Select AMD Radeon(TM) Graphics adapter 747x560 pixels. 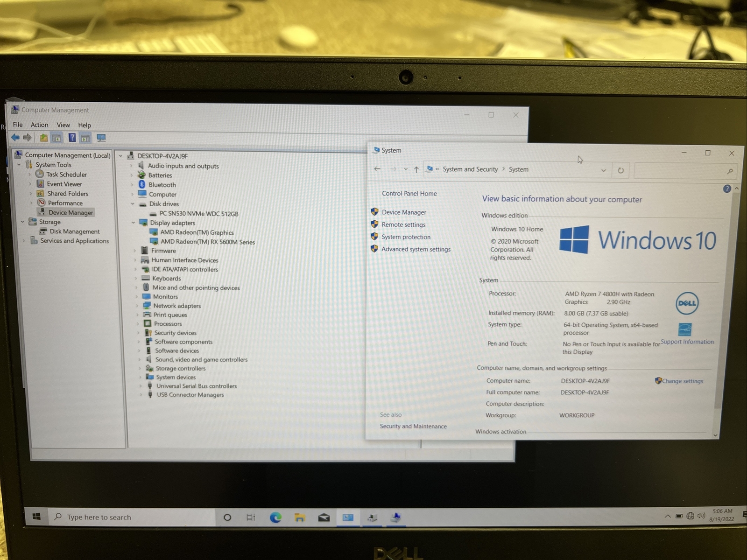197,232
